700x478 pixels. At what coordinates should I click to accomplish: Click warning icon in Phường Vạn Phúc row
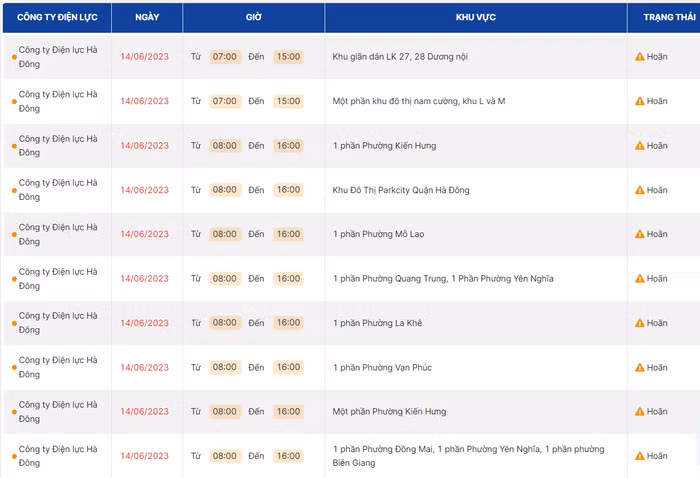coord(640,367)
